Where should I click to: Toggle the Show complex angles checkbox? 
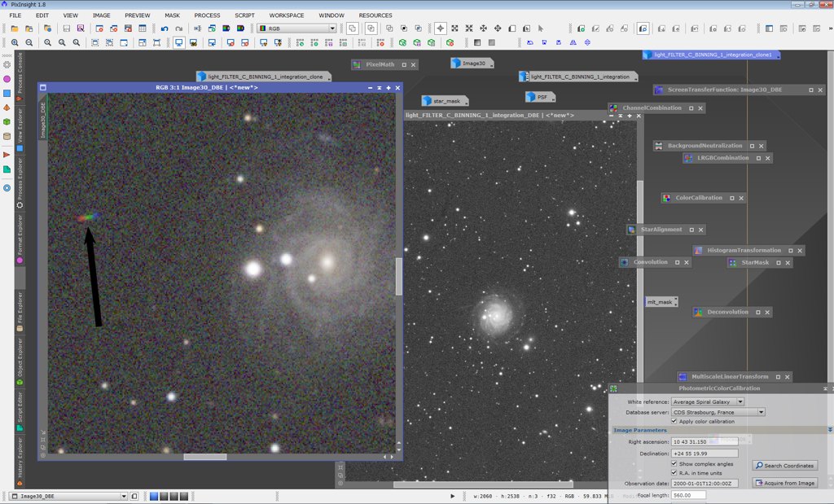(674, 463)
